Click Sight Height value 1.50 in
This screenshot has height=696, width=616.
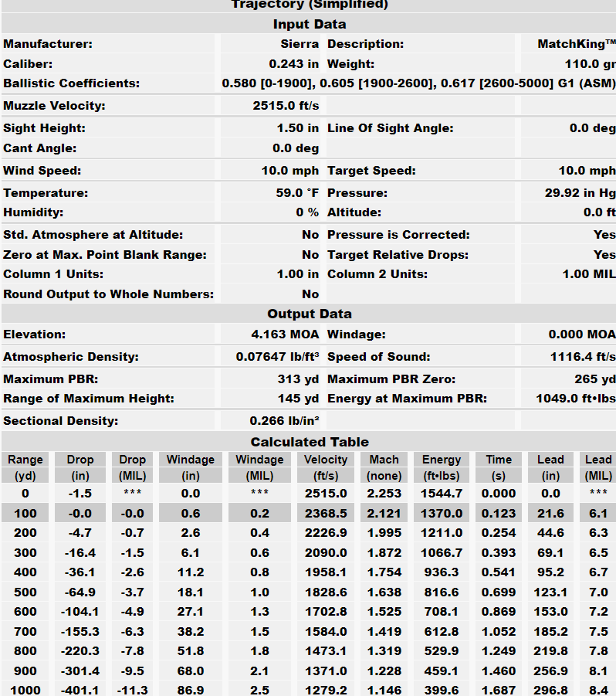click(297, 128)
